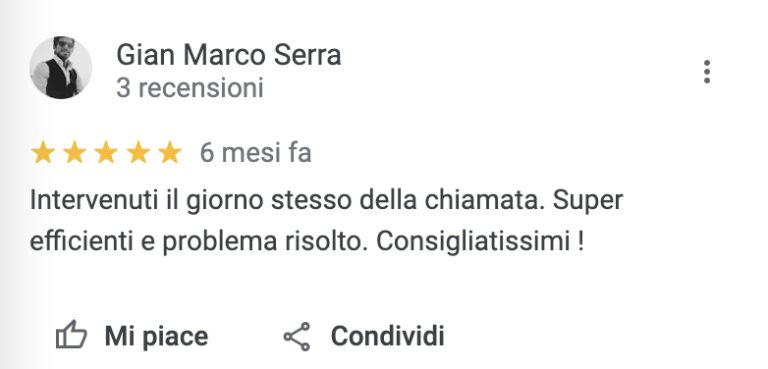
Task: Click the phrase 'problema risolto' in review
Action: tap(265, 242)
